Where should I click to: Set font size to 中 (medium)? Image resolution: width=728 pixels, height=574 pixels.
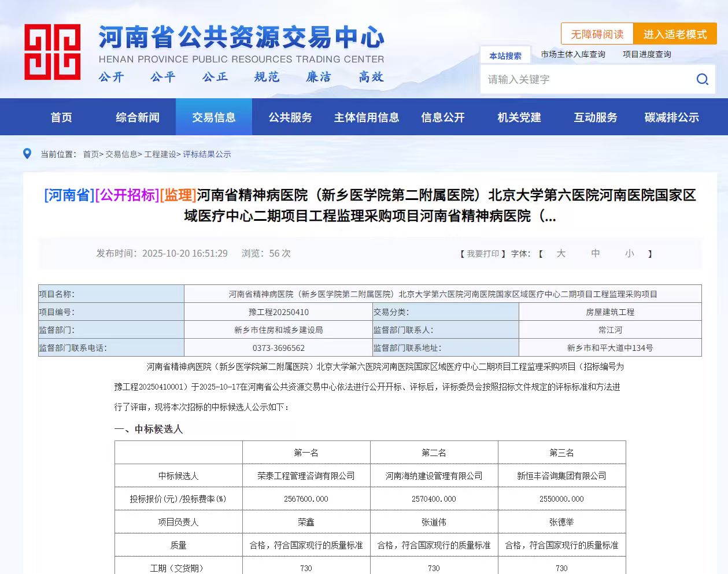595,254
